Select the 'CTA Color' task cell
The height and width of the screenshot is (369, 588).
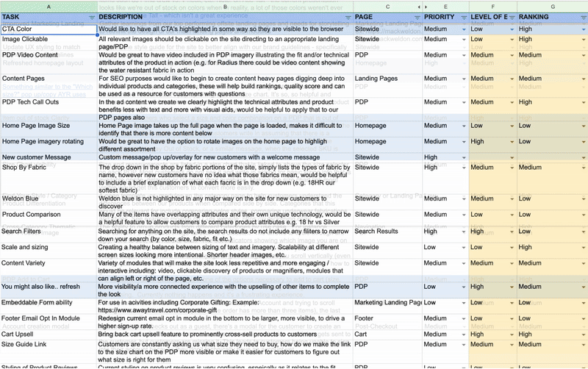49,29
